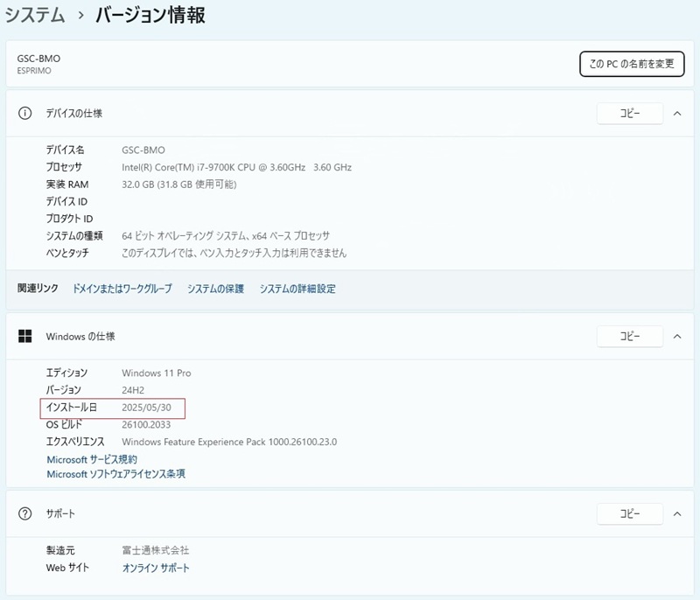Open Microsoft サービス規約 link
The width and height of the screenshot is (700, 600).
click(92, 459)
